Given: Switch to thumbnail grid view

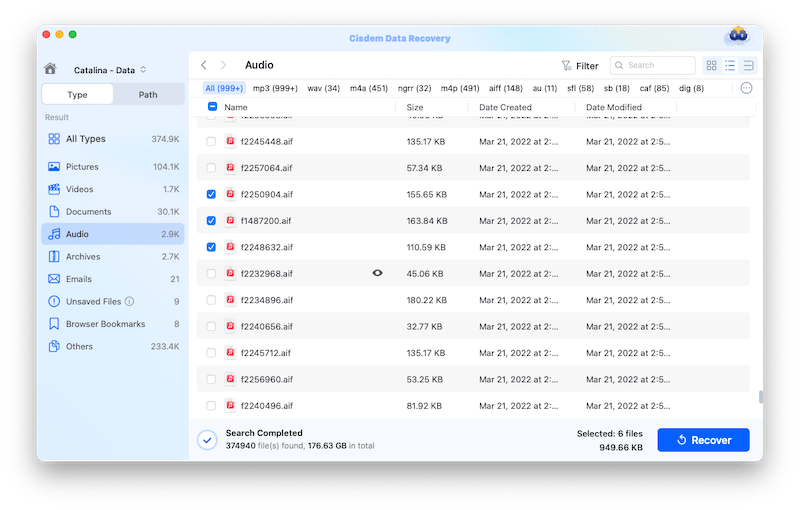Looking at the screenshot, I should click(x=712, y=66).
